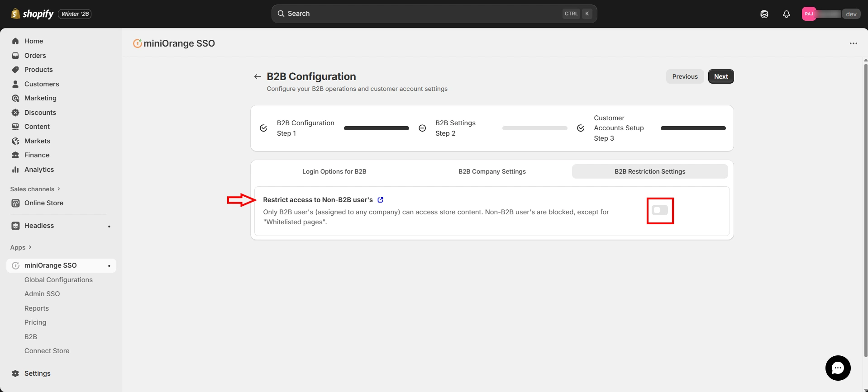Click the Settings gear icon
Viewport: 868px width, 392px height.
(15, 373)
